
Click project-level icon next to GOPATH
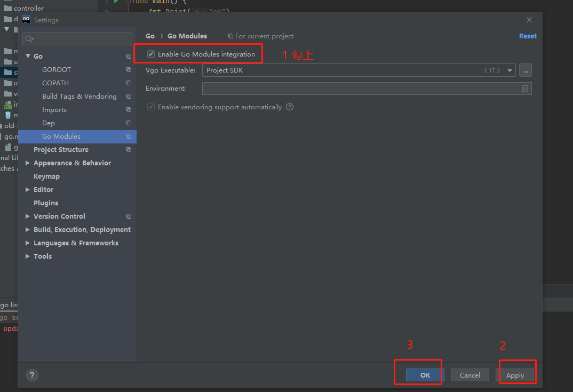coord(129,83)
